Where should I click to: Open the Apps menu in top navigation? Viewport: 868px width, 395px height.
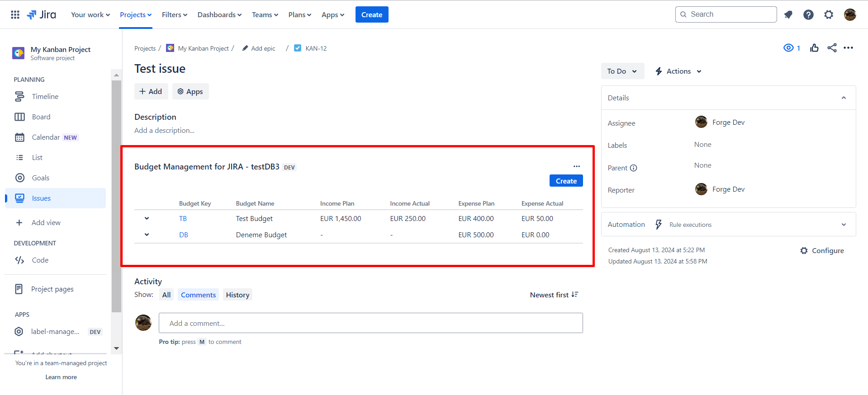[333, 15]
